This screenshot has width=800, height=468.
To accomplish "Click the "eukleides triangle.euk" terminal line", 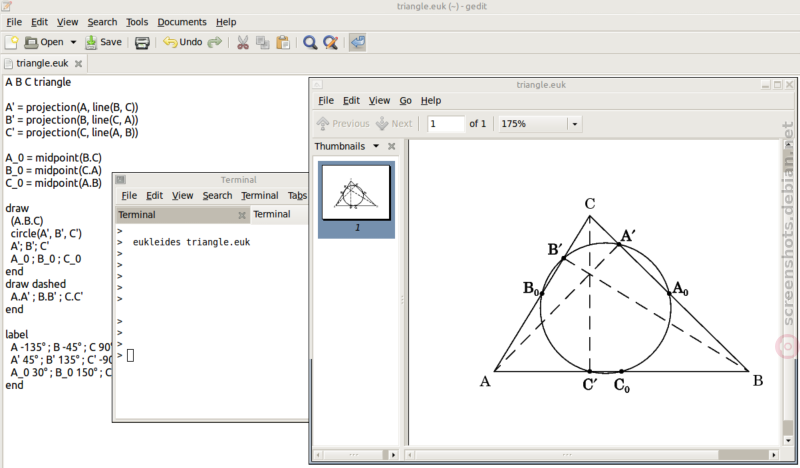I will click(191, 242).
